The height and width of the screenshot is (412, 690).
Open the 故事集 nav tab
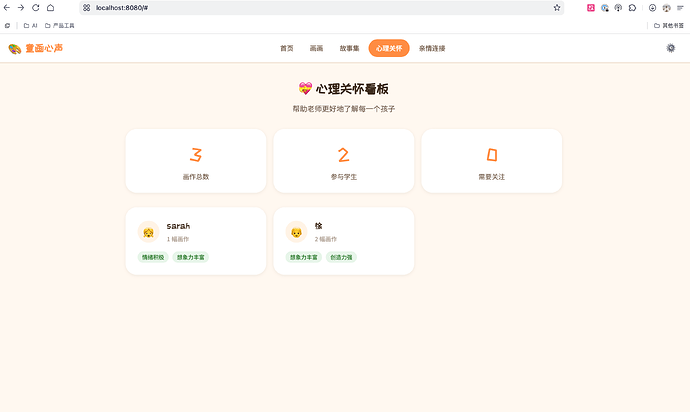point(349,48)
